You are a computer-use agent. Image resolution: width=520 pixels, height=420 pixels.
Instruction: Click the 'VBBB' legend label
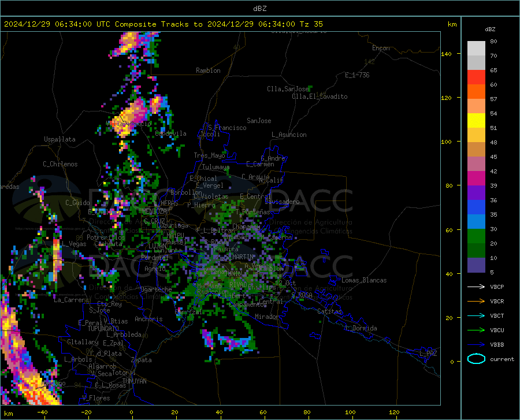click(497, 345)
